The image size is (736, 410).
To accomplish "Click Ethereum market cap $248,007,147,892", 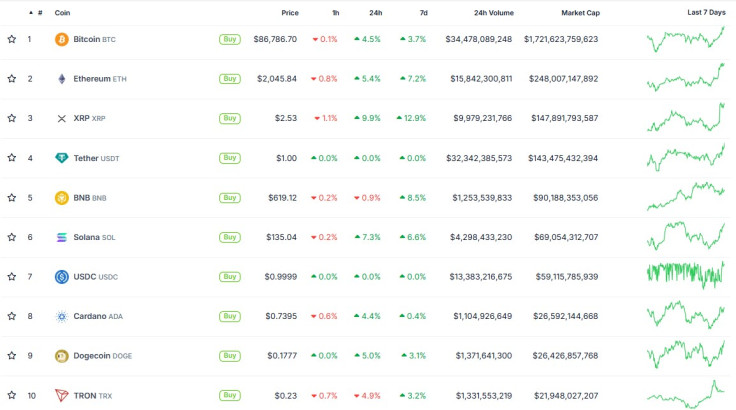I will (563, 79).
